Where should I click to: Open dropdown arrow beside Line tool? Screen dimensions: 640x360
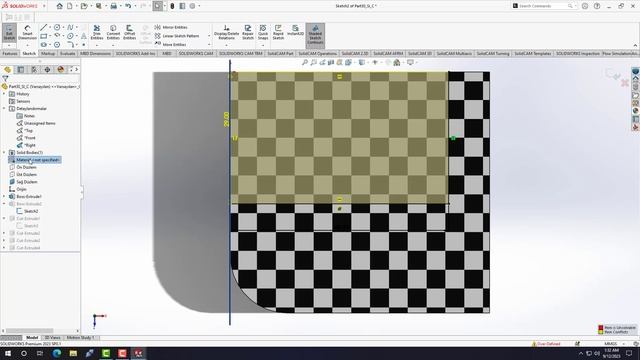[50, 27]
